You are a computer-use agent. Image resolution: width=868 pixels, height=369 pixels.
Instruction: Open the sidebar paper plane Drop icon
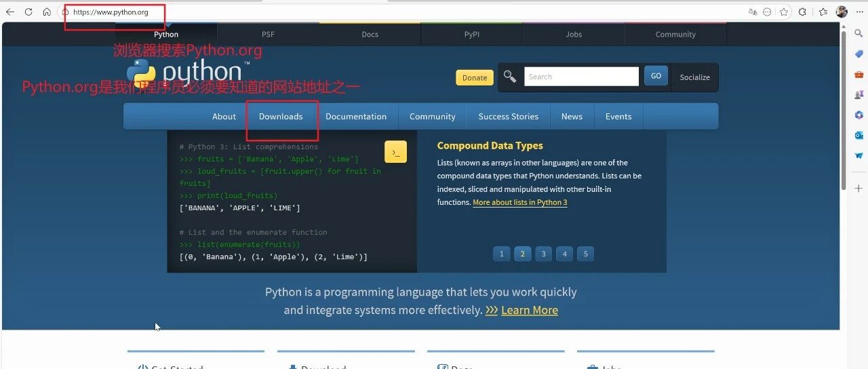(x=859, y=155)
